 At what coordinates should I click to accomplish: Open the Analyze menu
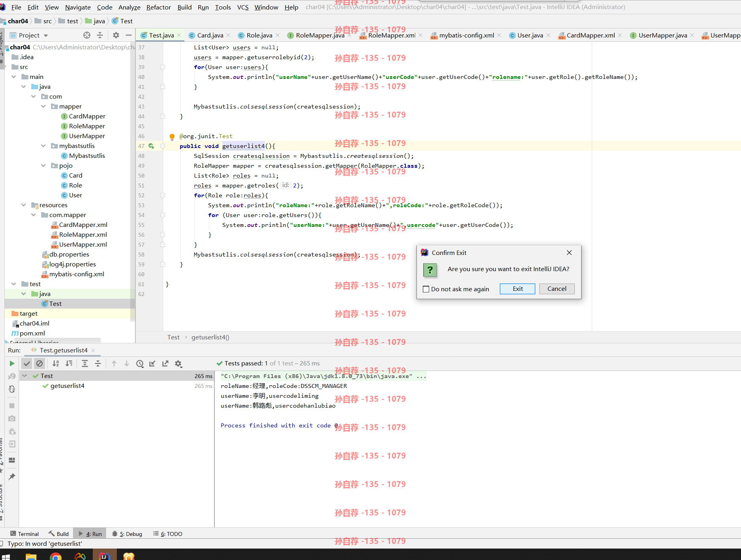pyautogui.click(x=129, y=7)
